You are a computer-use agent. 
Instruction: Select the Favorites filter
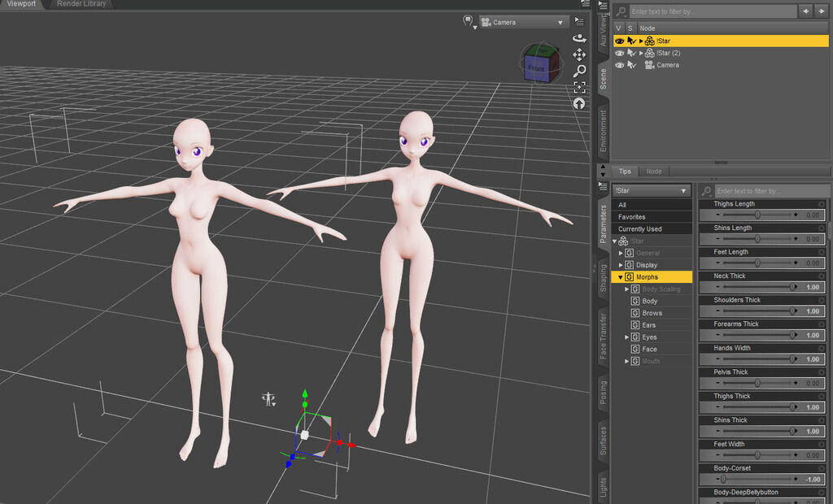[632, 217]
